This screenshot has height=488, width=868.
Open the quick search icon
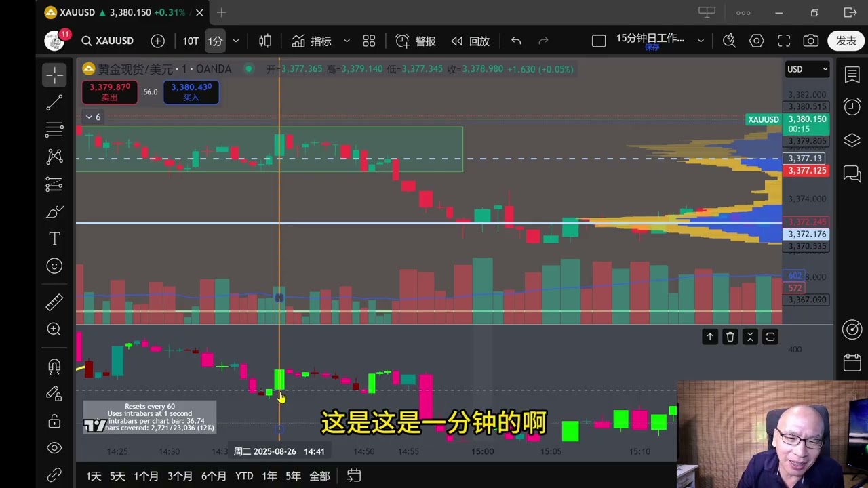[x=729, y=41]
